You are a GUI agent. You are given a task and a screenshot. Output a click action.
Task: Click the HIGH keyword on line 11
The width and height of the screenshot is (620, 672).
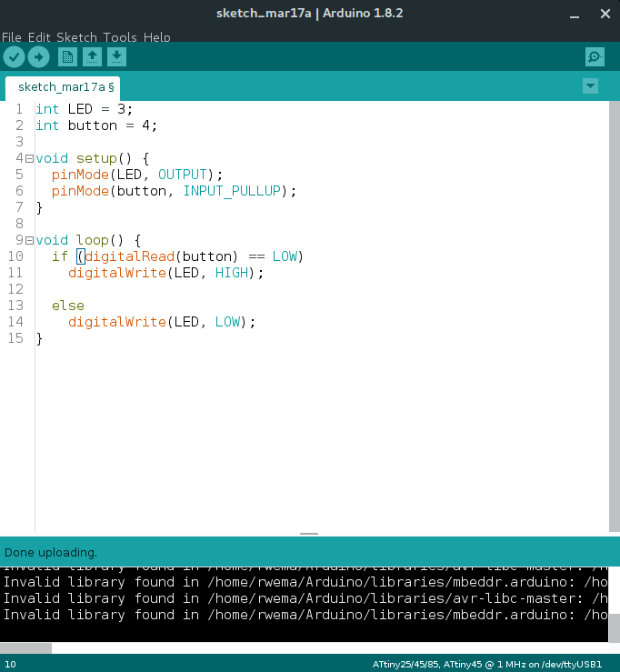pyautogui.click(x=232, y=273)
